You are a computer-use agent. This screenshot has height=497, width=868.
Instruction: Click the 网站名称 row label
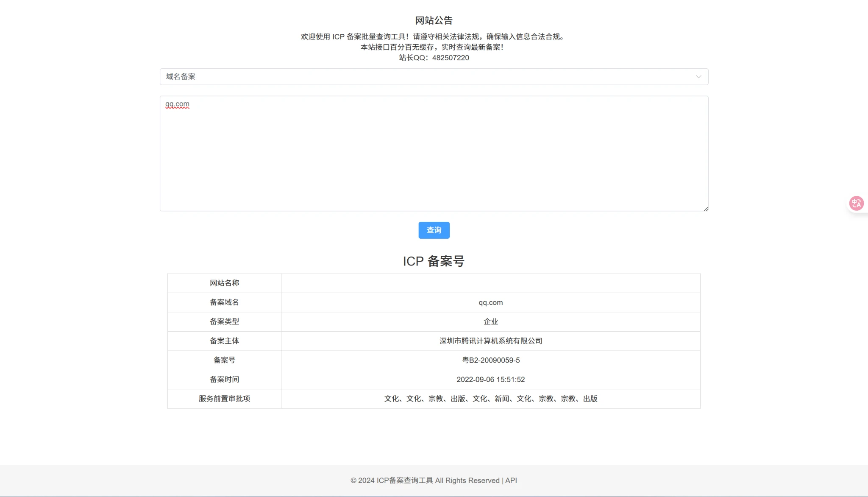point(224,283)
